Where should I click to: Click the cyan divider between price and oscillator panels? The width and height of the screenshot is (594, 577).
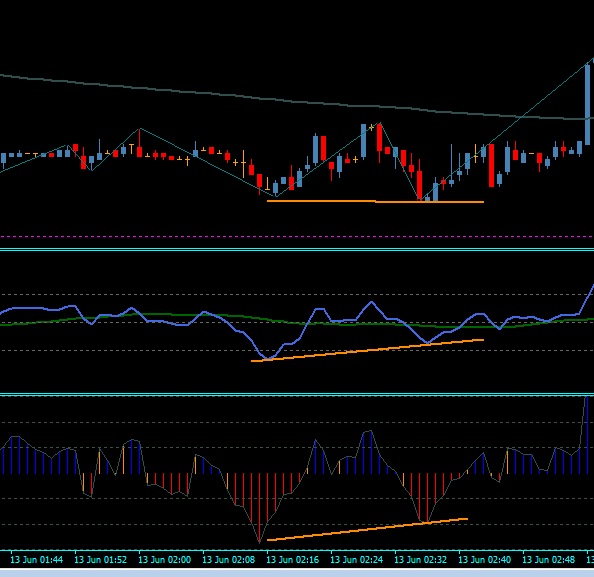pyautogui.click(x=297, y=249)
